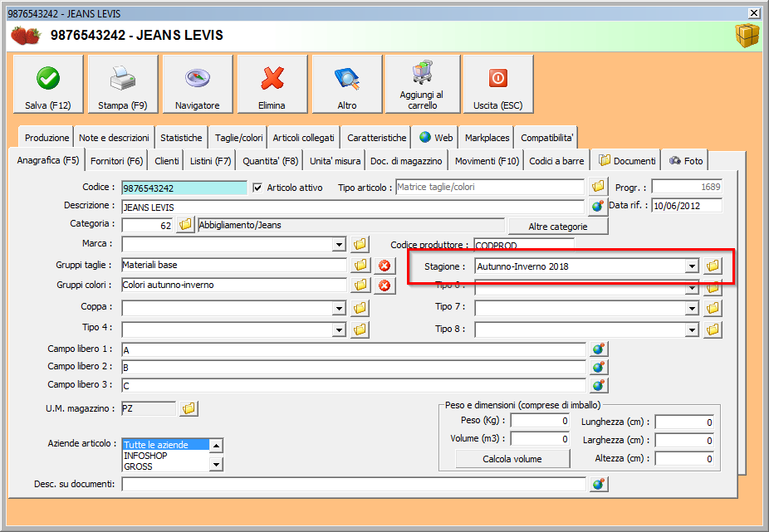The image size is (769, 532).
Task: Open the Taglie/colori tab
Action: tap(239, 138)
